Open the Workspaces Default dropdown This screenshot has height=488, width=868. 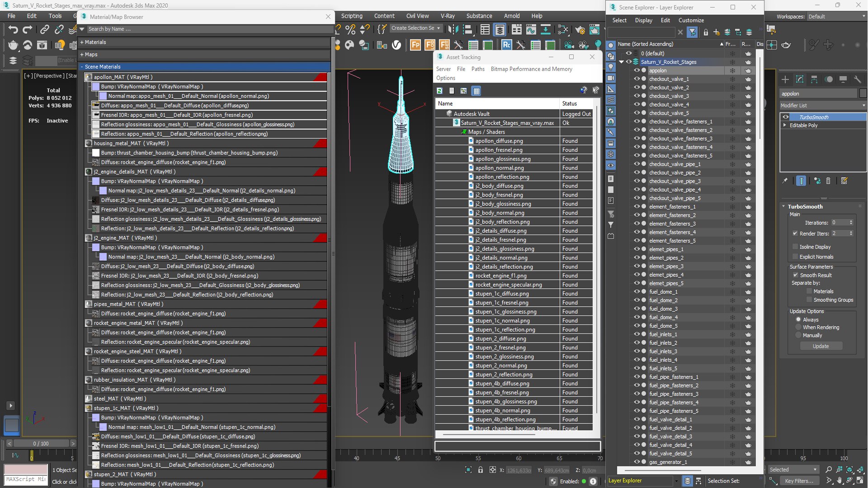pyautogui.click(x=837, y=16)
